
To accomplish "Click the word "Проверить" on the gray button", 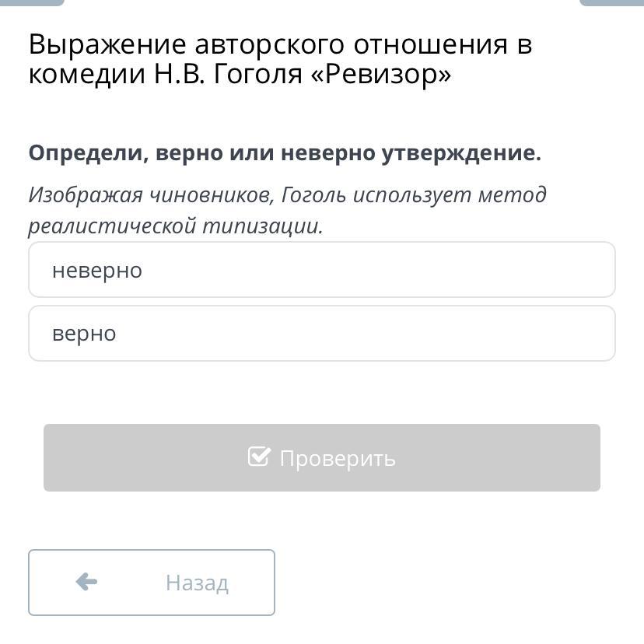I will tap(338, 458).
